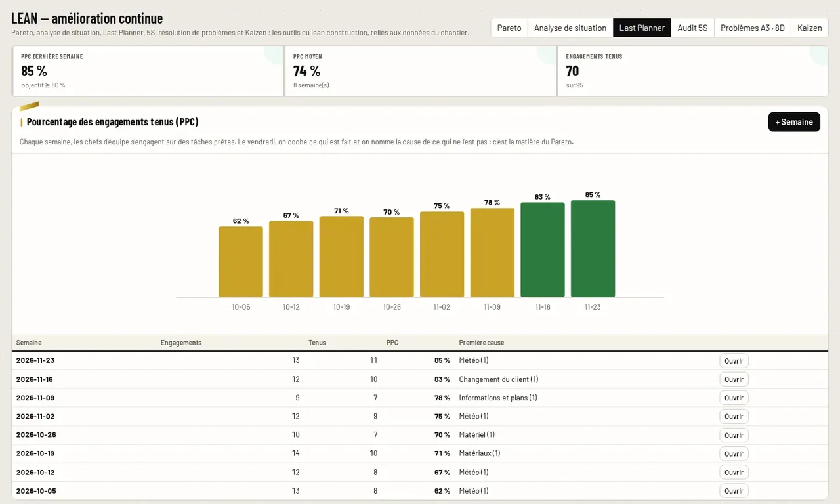The image size is (840, 504).
Task: Open the Audit 5S tab
Action: click(692, 28)
